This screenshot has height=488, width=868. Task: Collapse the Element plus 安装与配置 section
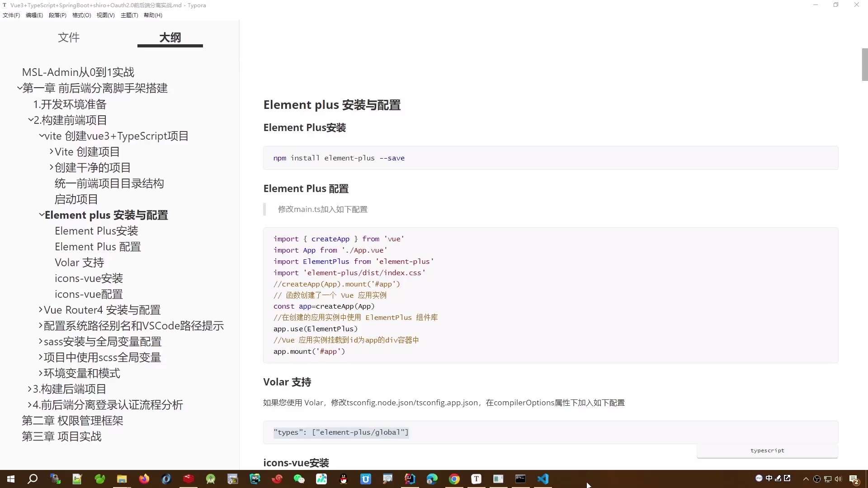coord(41,215)
